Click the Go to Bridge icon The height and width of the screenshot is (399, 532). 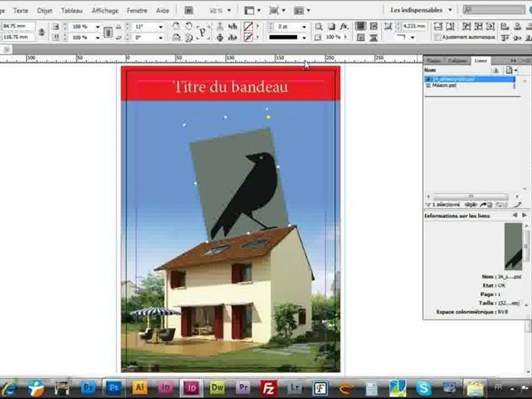188,11
